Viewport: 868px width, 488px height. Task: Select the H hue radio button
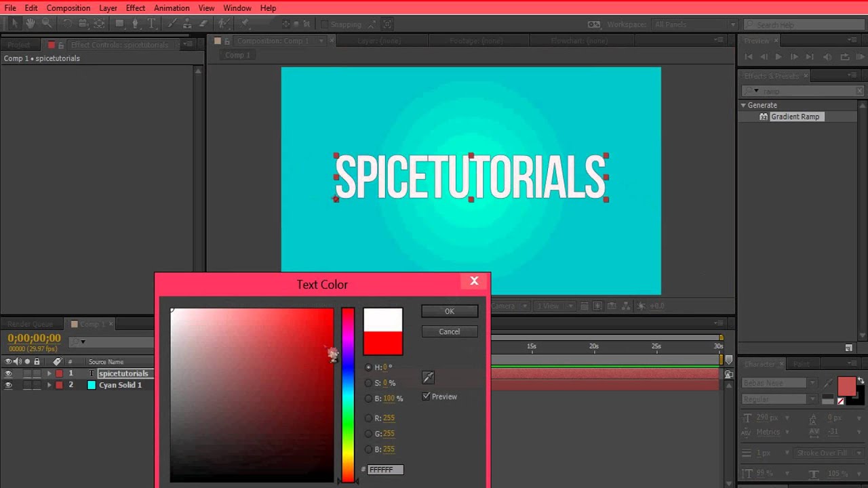click(368, 367)
